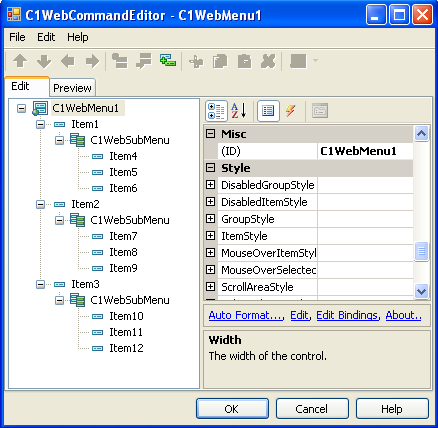The height and width of the screenshot is (428, 438).
Task: Click the Move Down arrow toolbar icon
Action: click(44, 61)
